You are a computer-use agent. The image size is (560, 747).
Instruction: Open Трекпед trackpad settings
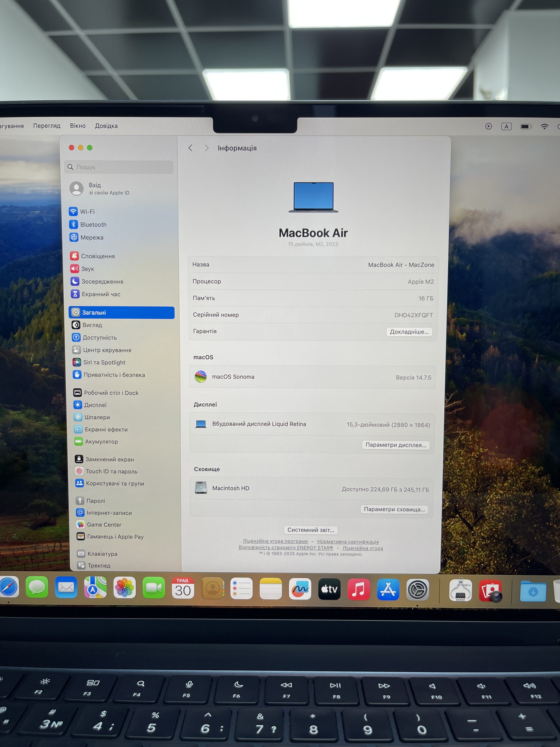coord(94,565)
